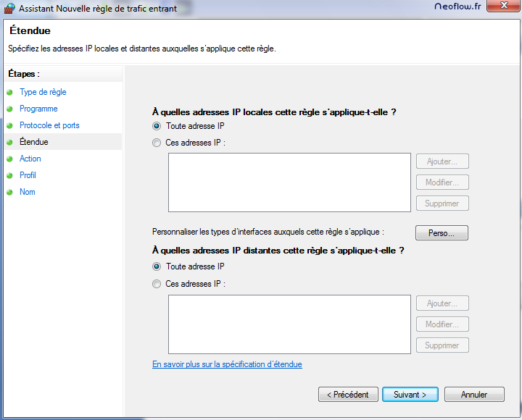
Task: Select local 'Ces adresses IP' radio button
Action: click(x=157, y=143)
